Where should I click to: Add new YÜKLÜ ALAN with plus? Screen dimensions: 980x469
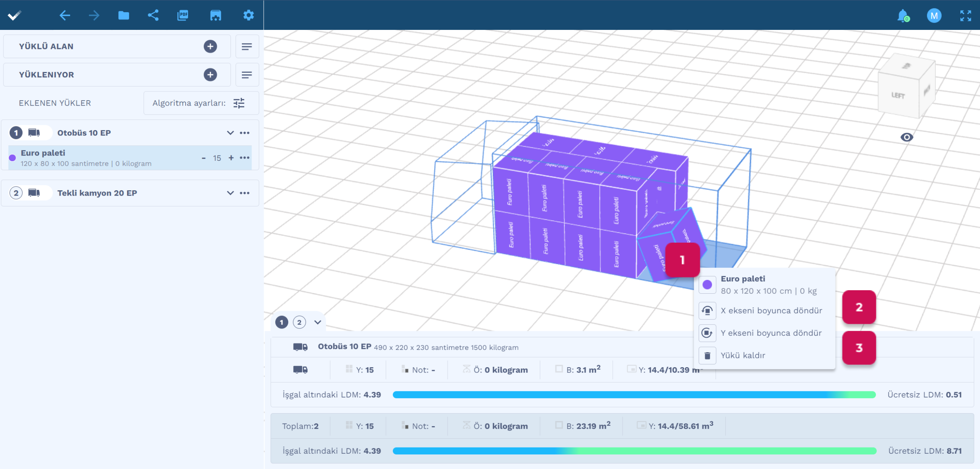[x=210, y=46]
